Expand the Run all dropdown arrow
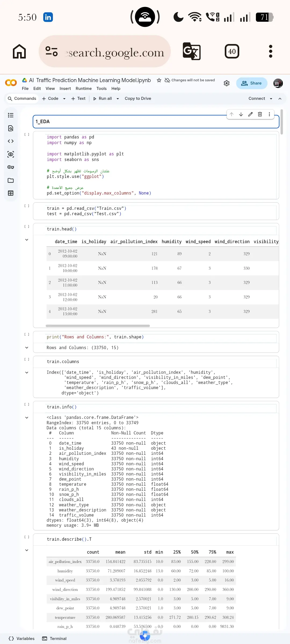This screenshot has width=290, height=644. coord(118,99)
